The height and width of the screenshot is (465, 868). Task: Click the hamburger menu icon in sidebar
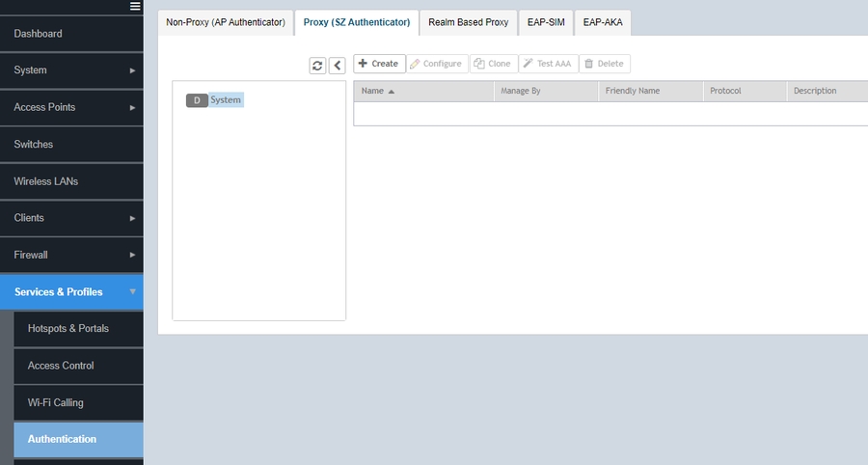pos(136,7)
